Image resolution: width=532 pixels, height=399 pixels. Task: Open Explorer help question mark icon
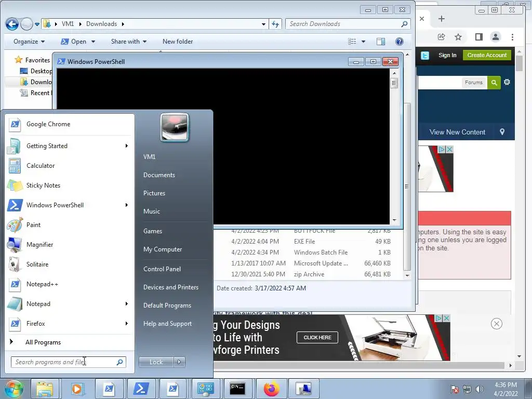[400, 42]
